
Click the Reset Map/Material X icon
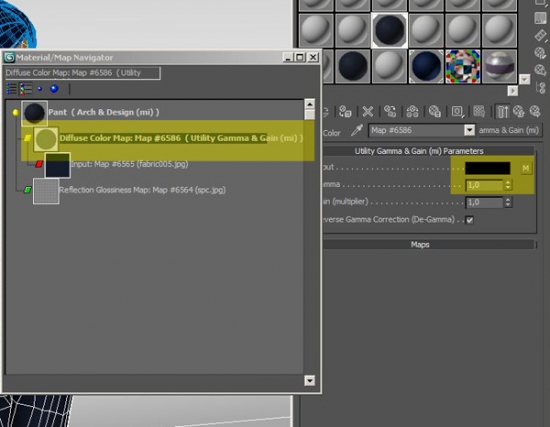pos(368,112)
